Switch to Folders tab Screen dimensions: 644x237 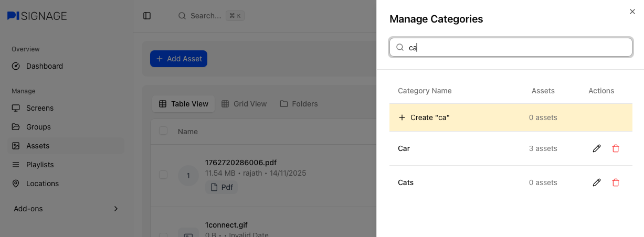(x=299, y=104)
